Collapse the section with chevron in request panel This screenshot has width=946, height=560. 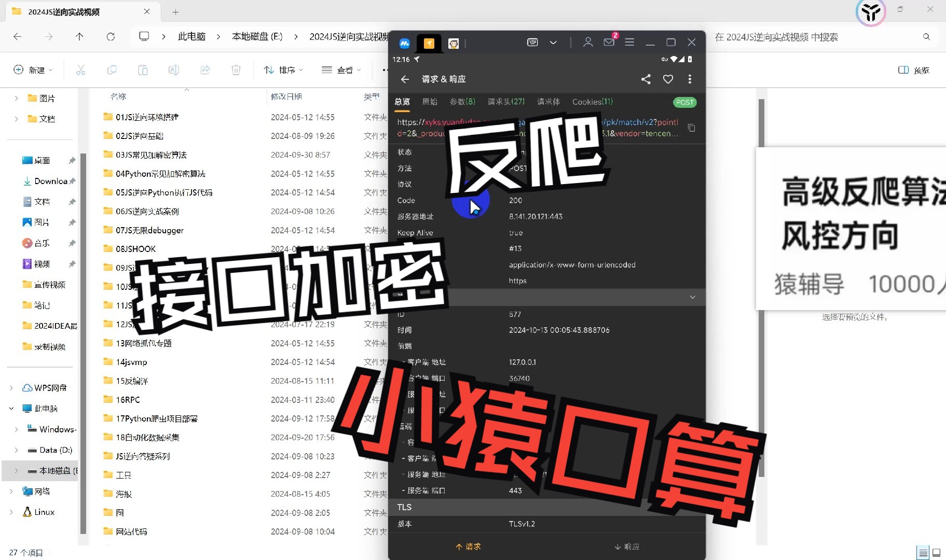point(693,297)
